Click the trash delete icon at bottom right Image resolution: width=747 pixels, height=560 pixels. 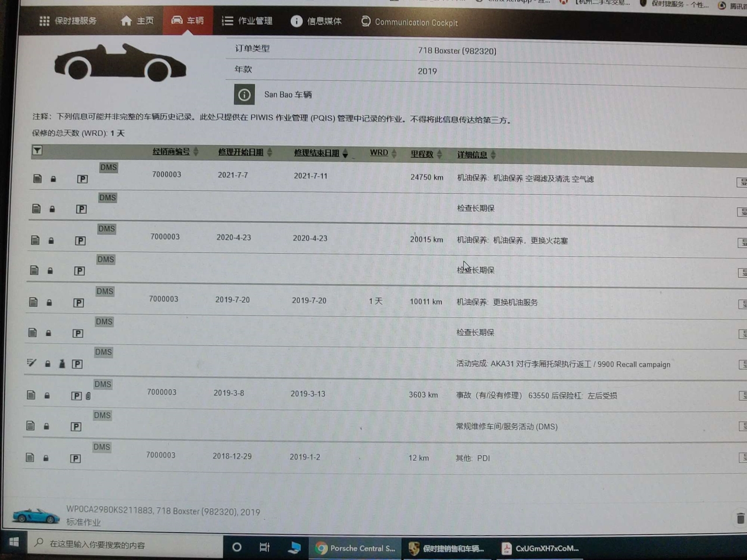[741, 518]
